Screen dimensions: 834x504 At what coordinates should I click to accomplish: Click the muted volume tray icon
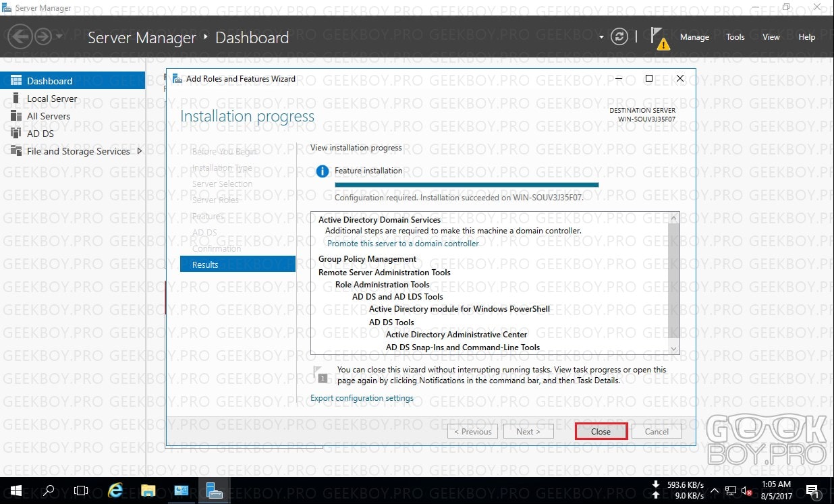747,491
